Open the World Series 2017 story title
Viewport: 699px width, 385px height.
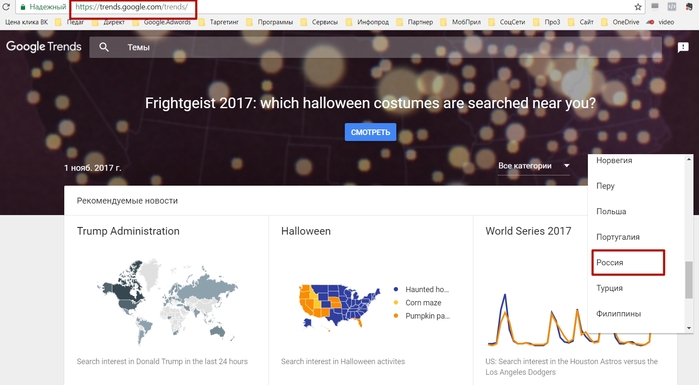528,231
